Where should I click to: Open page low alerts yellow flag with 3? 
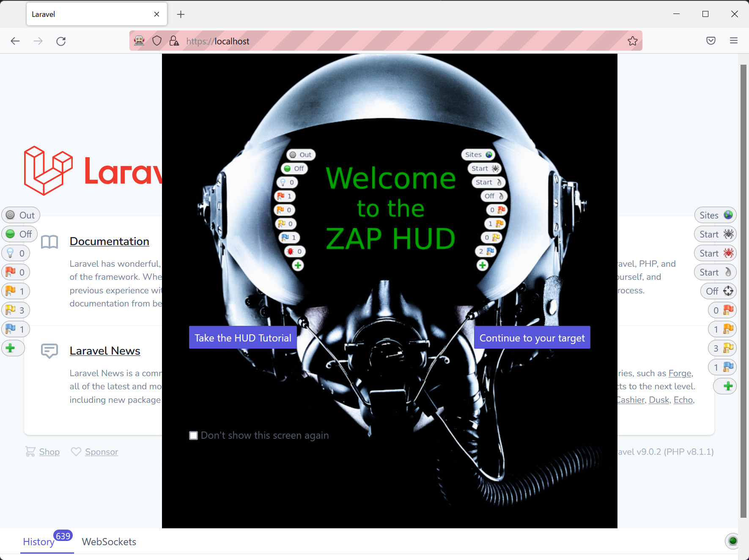coord(16,310)
